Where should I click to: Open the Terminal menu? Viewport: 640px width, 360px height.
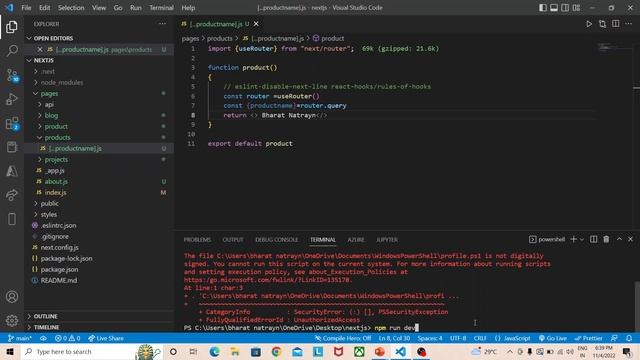coord(161,8)
